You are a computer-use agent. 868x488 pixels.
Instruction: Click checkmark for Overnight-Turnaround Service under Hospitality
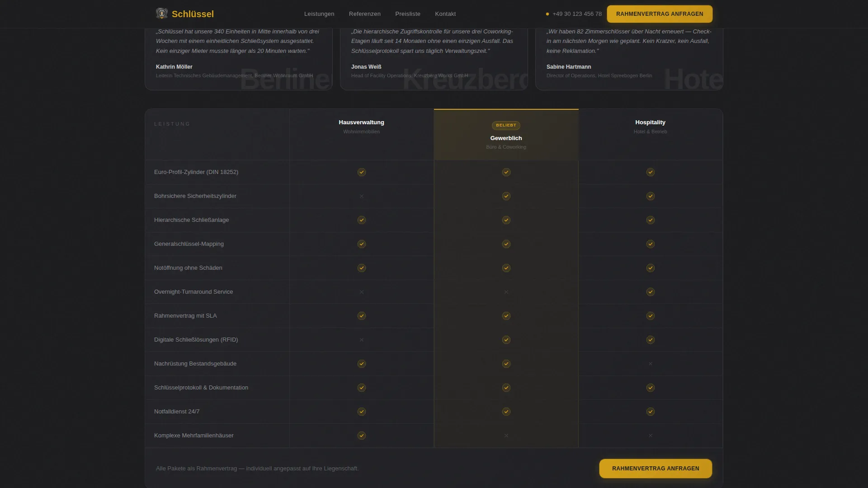(x=651, y=292)
